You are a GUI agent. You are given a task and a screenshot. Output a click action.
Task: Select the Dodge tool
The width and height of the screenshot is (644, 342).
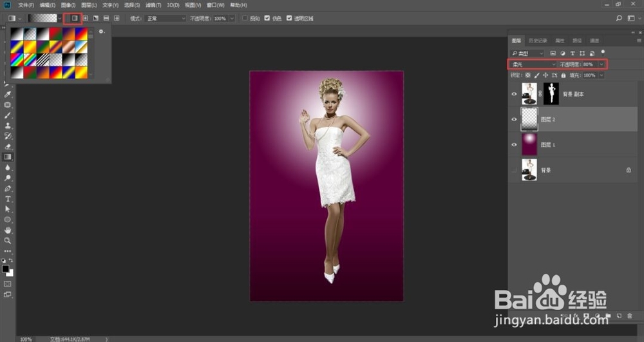[x=7, y=178]
